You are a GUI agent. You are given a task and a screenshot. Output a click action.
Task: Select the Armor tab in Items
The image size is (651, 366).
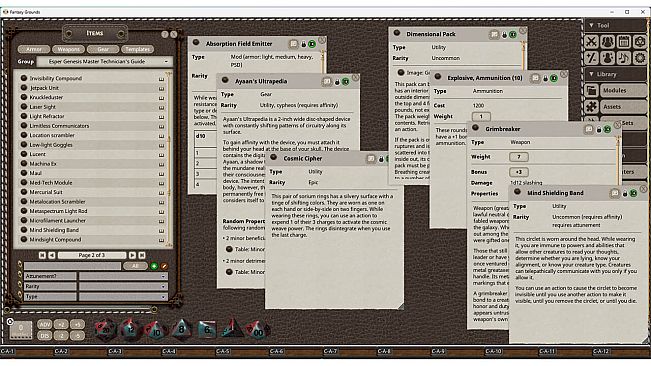pos(34,49)
